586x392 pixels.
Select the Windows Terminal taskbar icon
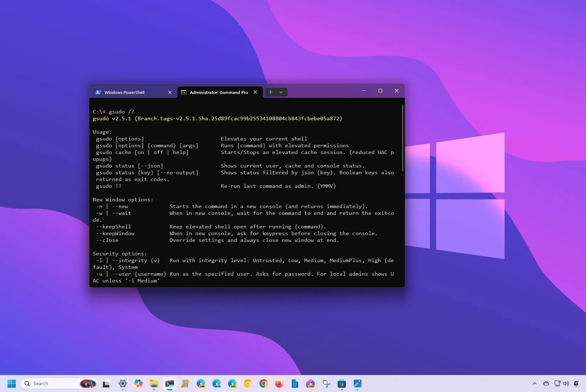tap(170, 384)
